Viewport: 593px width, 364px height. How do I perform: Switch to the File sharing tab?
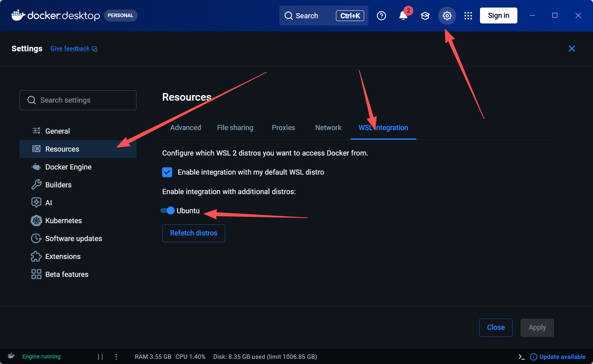coord(235,128)
